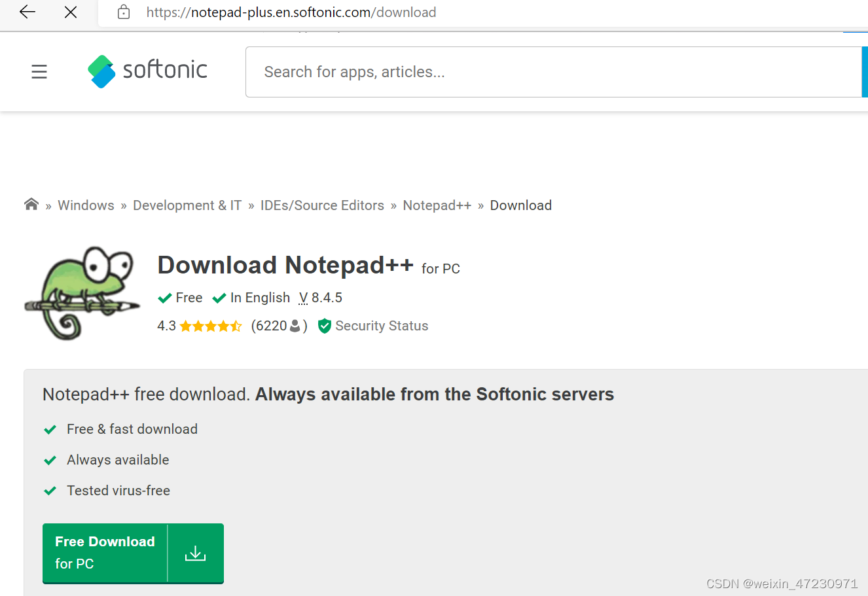Click the Notepad++ breadcrumb link

(437, 205)
